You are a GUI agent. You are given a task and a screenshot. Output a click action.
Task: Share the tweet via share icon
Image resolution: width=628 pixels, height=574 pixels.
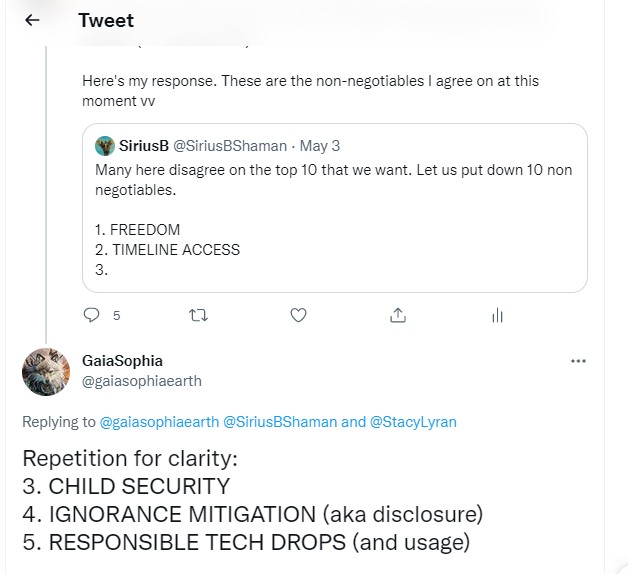[x=398, y=315]
